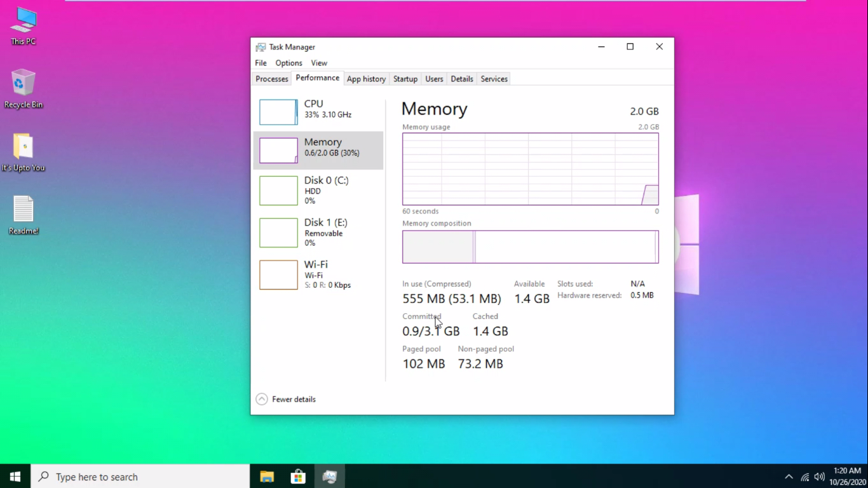Open the network Wi-Fi tray icon
This screenshot has height=488, width=868.
click(x=805, y=477)
